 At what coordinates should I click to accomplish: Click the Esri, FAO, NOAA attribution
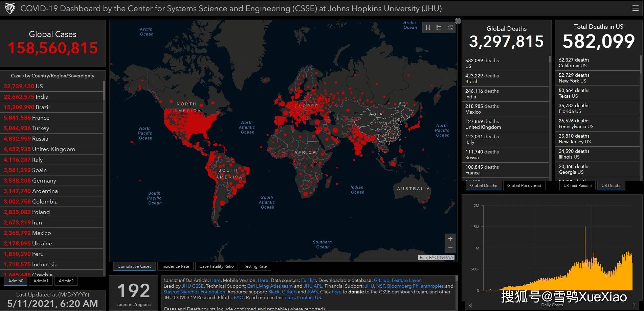(436, 257)
